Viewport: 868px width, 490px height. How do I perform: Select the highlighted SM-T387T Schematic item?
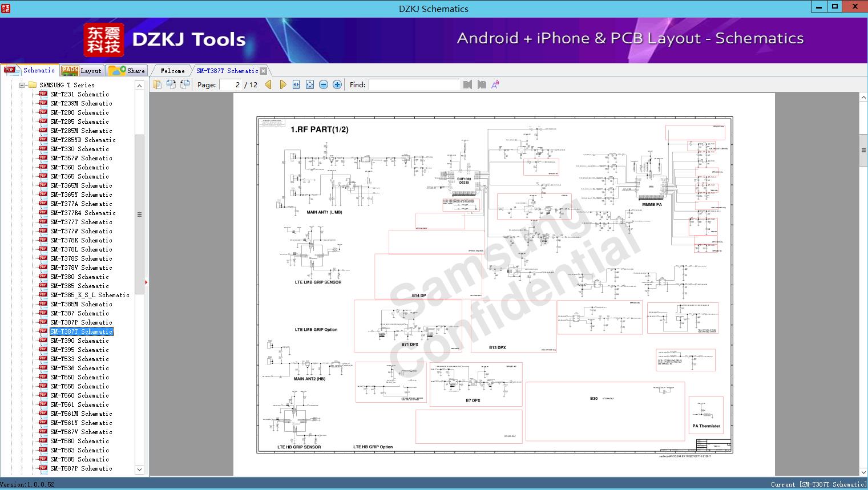click(x=81, y=331)
